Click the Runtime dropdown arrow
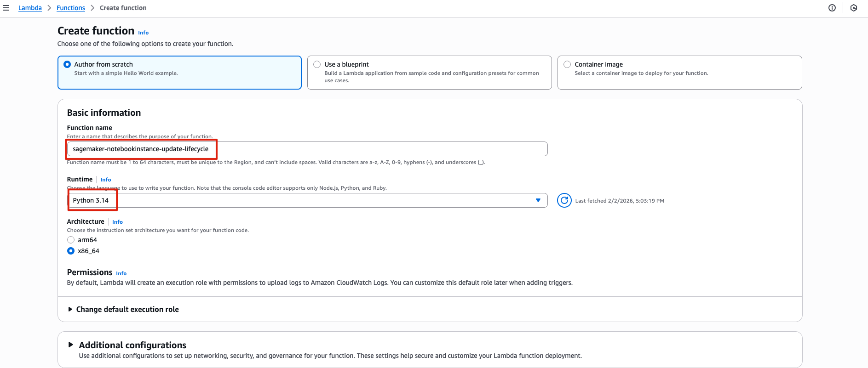 point(538,200)
